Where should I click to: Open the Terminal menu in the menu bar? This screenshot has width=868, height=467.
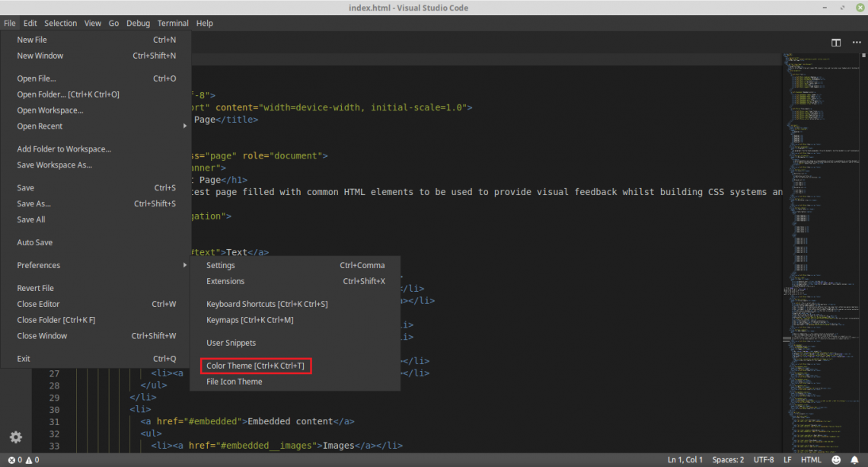pyautogui.click(x=173, y=24)
